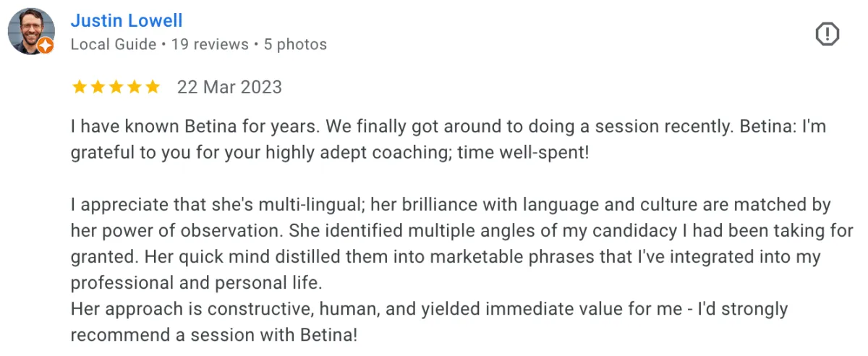Click the fifth yellow rating star
868x356 pixels.
click(152, 88)
